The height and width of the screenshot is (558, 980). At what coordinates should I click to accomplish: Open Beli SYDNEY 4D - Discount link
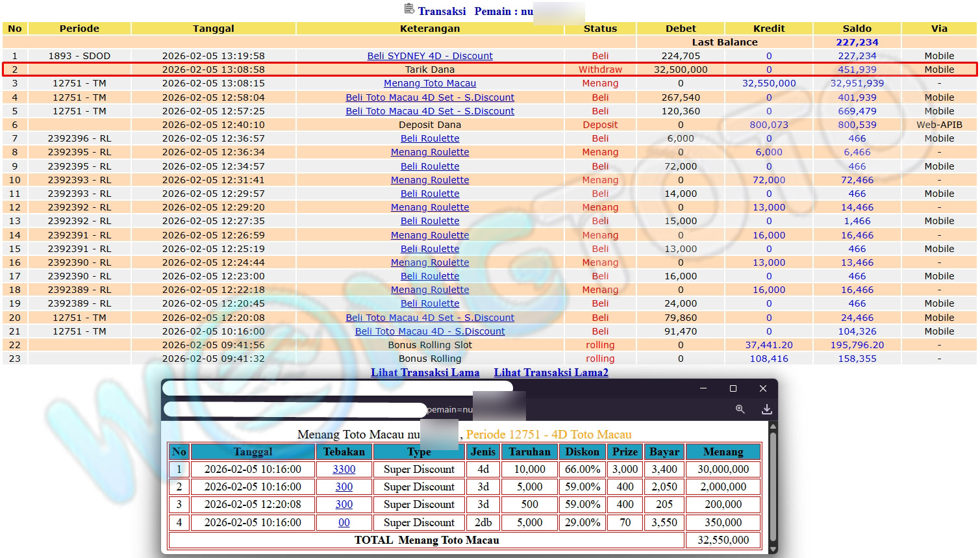point(429,56)
